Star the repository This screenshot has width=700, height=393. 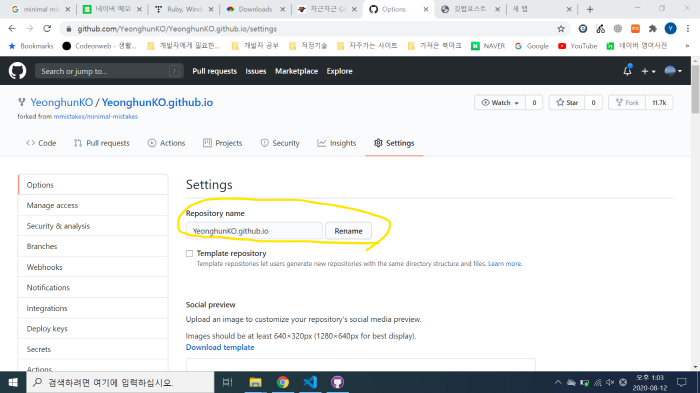pos(567,103)
